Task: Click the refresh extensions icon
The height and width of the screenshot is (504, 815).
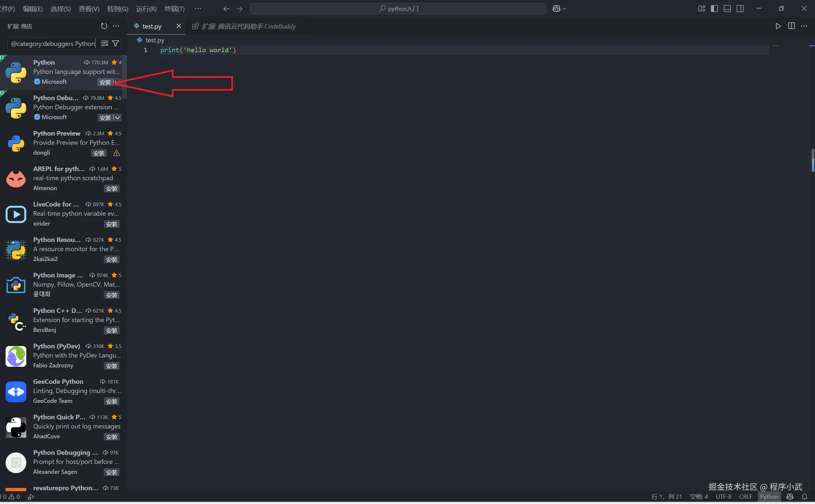Action: [x=104, y=26]
